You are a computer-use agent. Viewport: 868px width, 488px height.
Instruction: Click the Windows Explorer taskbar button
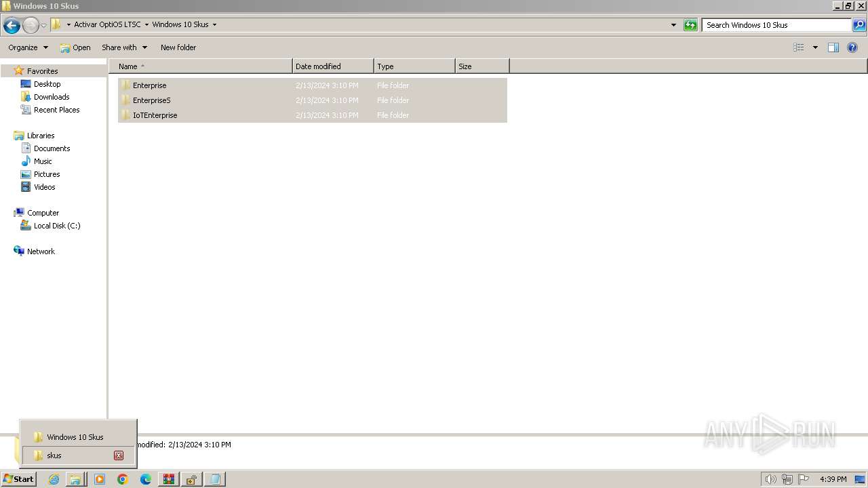(x=75, y=479)
